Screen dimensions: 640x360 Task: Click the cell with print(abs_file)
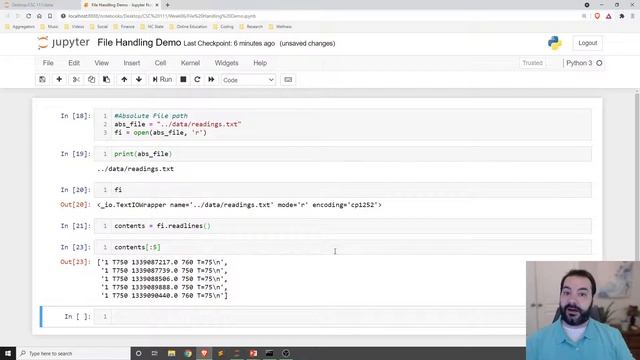click(342, 154)
